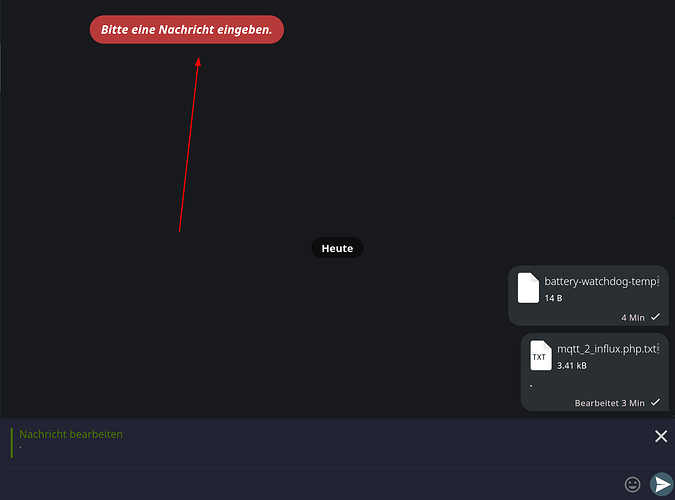The width and height of the screenshot is (675, 500).
Task: Click the read checkmark beside Bearbeitet 3 Min
Action: pyautogui.click(x=655, y=402)
